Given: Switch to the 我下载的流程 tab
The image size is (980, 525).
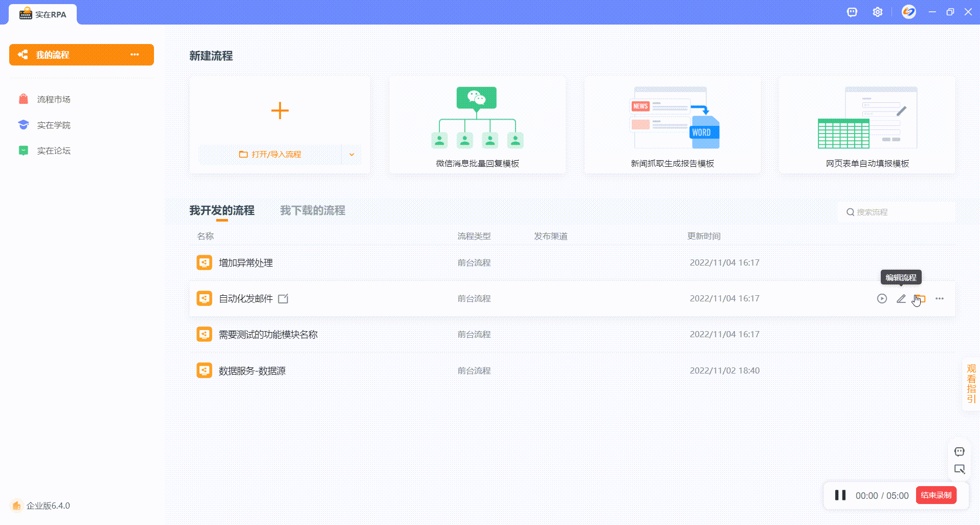Looking at the screenshot, I should click(x=313, y=210).
